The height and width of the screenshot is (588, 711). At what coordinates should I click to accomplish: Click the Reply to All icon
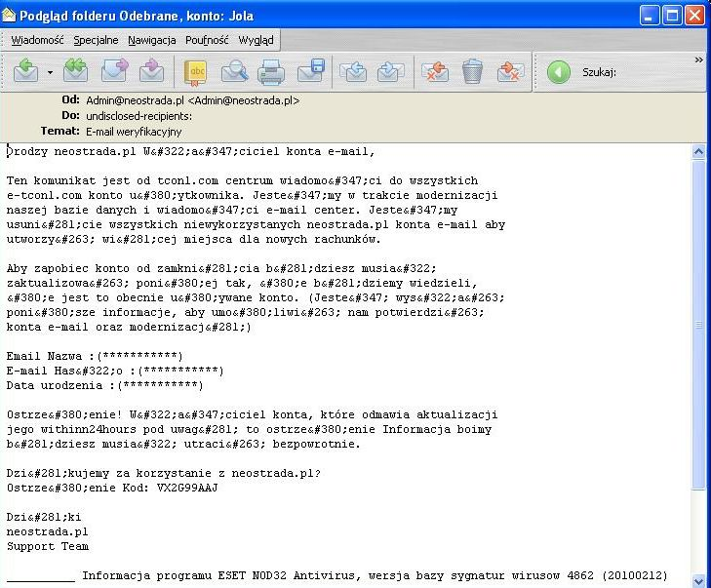pyautogui.click(x=75, y=71)
